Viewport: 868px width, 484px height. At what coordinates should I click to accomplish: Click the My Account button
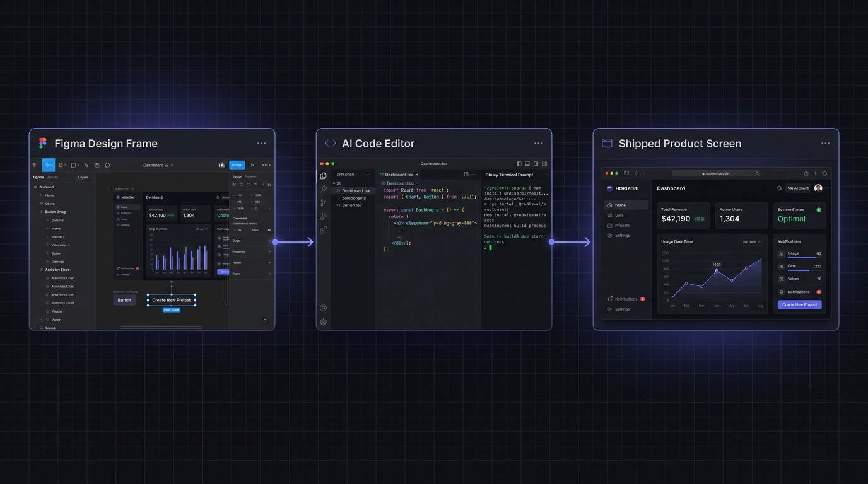(798, 188)
